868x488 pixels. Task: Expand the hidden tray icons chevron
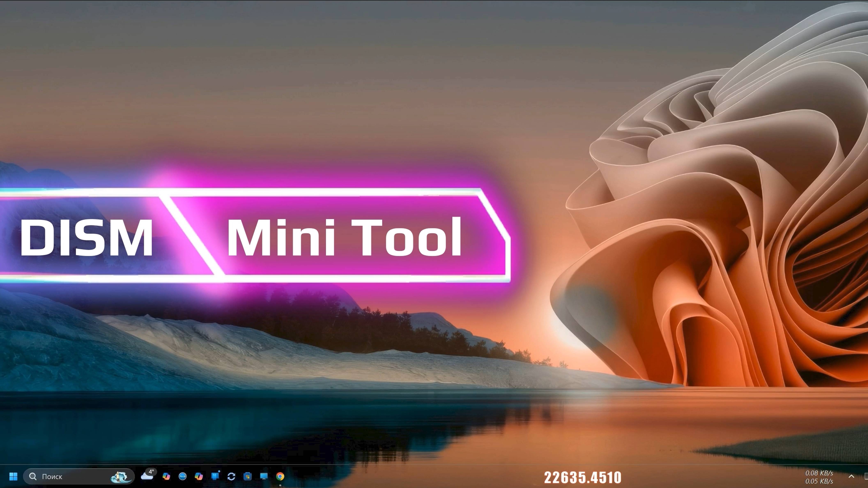pyautogui.click(x=851, y=476)
